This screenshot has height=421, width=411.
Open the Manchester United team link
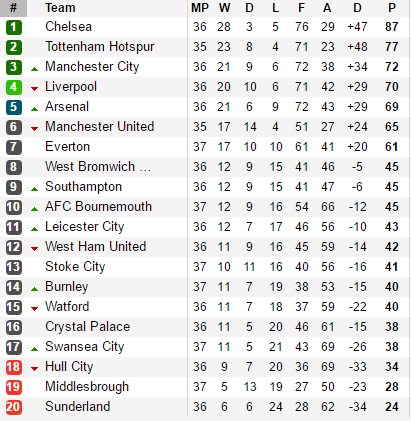click(100, 127)
